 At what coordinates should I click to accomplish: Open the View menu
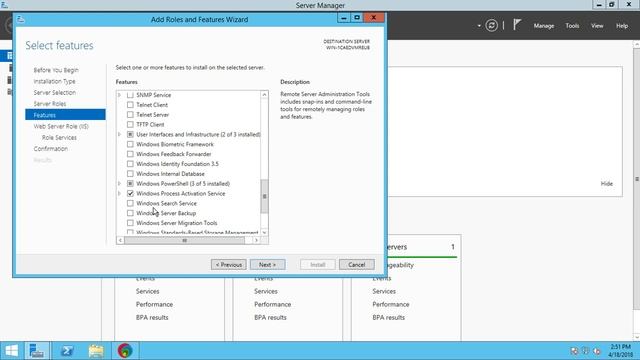597,26
